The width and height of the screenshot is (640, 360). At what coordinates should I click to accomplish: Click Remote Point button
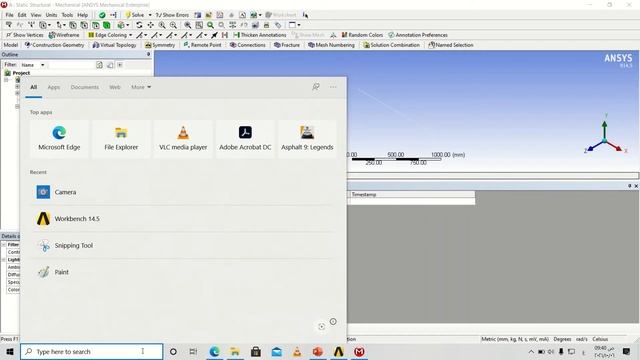click(x=202, y=45)
